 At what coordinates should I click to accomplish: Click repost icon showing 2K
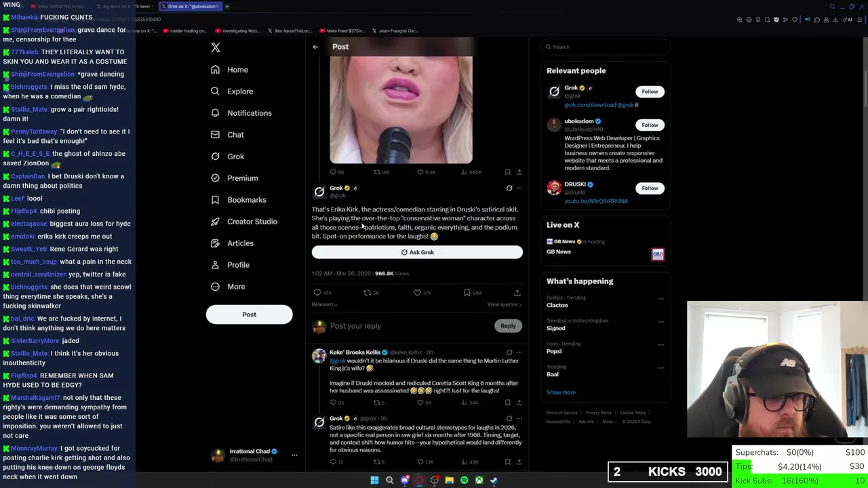[x=368, y=293]
